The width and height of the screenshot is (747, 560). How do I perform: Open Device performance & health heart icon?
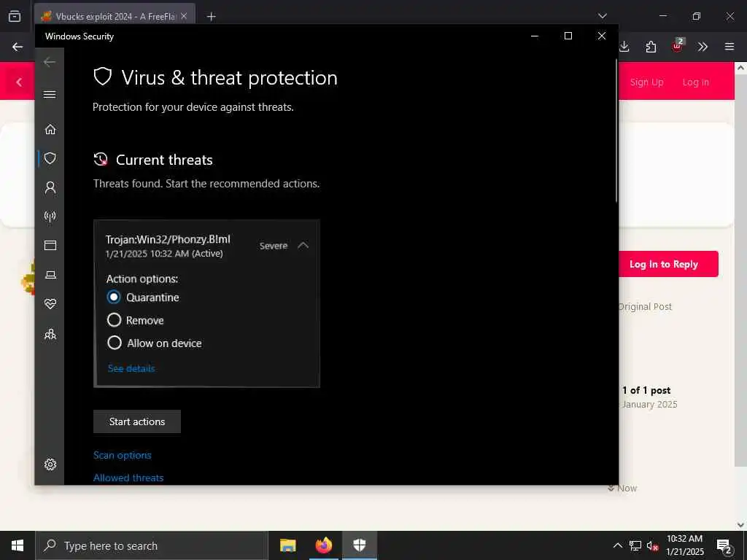[50, 304]
